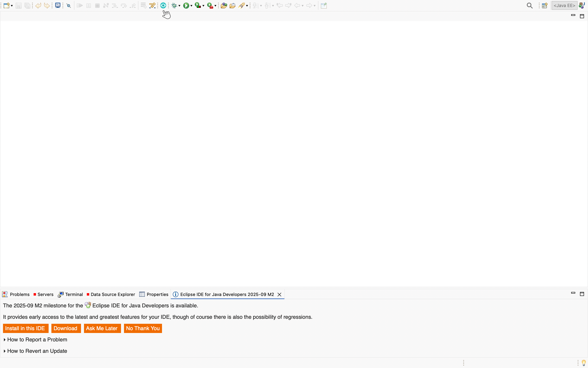Click the Suspend debug icon
This screenshot has height=368, width=588.
[x=89, y=5]
